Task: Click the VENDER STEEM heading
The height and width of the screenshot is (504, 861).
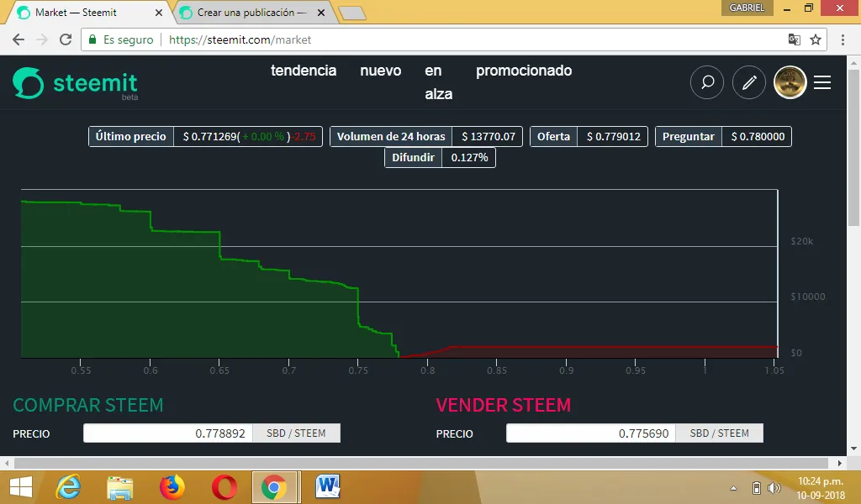Action: (504, 405)
